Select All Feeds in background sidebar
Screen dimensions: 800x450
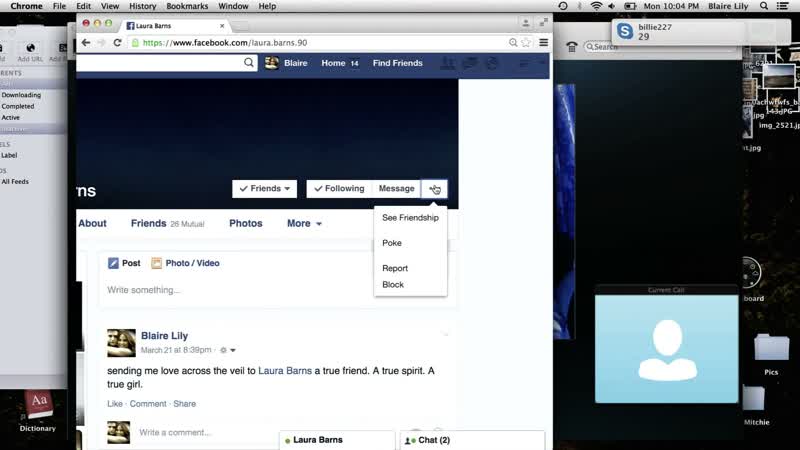(15, 182)
